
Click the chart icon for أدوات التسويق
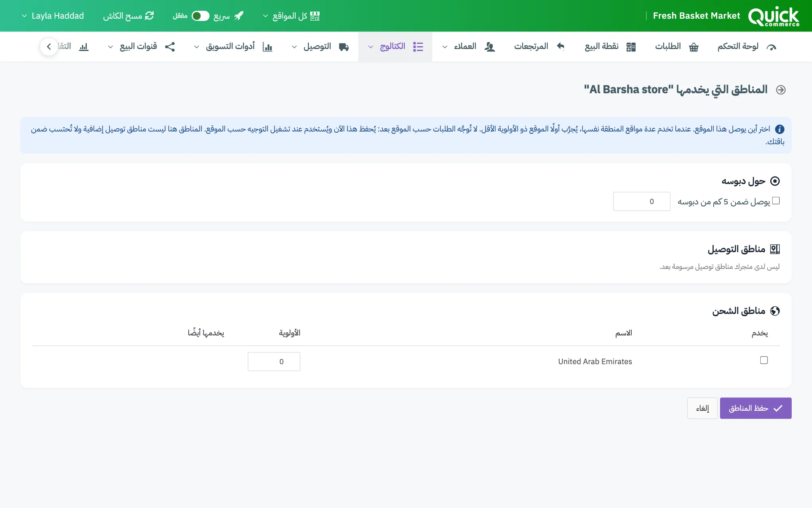(x=267, y=47)
